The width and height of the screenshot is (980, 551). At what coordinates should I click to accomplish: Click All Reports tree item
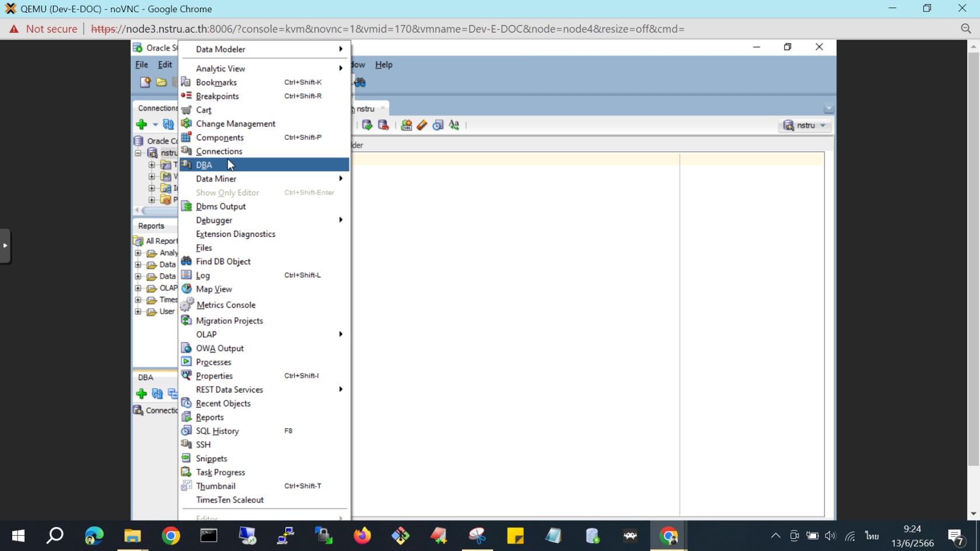coord(156,241)
